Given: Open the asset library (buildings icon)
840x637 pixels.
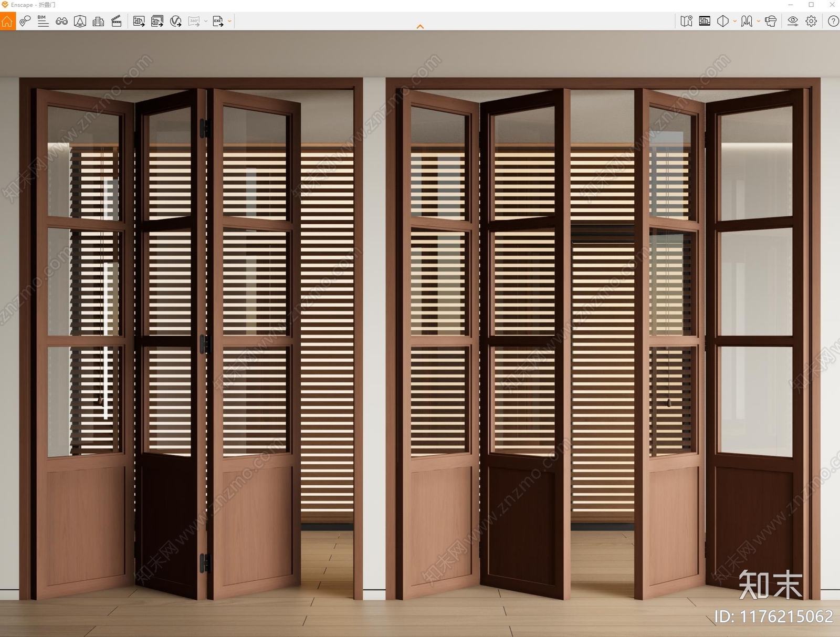Looking at the screenshot, I should [x=98, y=22].
